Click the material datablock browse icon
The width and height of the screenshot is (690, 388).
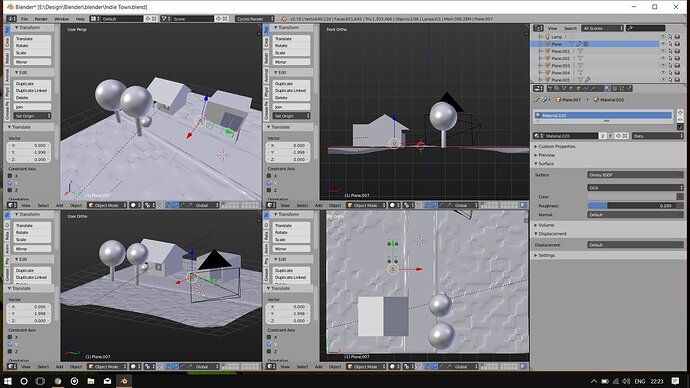click(x=538, y=136)
